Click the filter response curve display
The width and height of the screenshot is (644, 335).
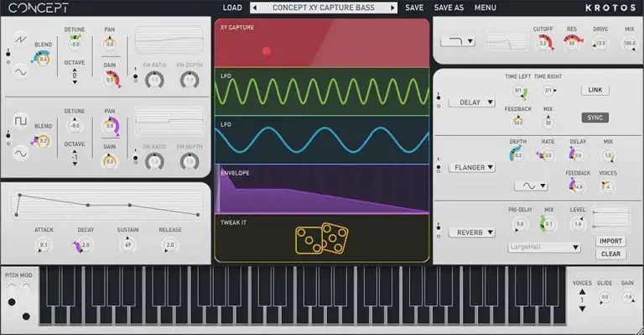pyautogui.click(x=506, y=41)
